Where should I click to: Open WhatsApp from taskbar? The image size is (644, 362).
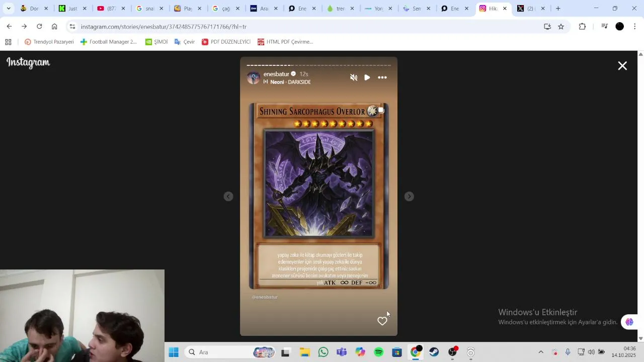coord(323,352)
